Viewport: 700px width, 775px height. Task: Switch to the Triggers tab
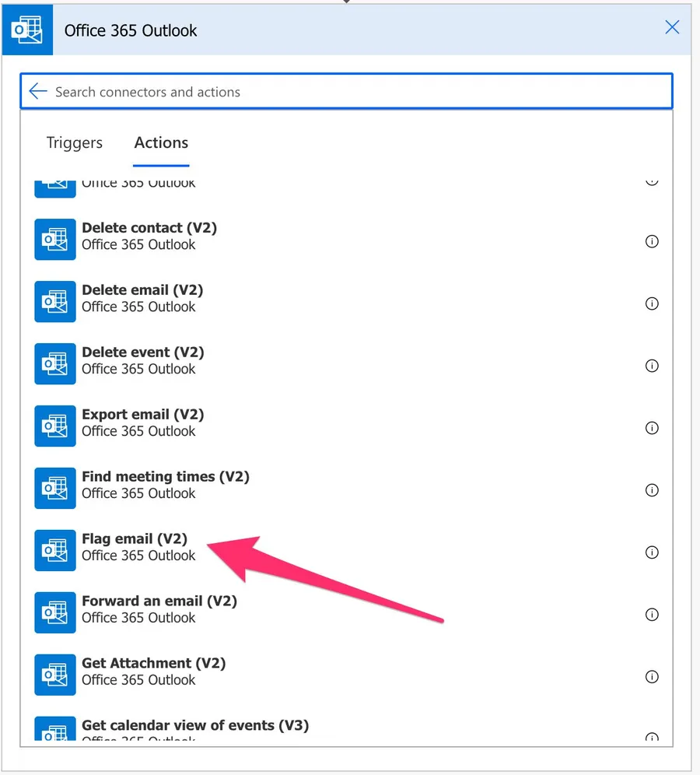[x=75, y=142]
